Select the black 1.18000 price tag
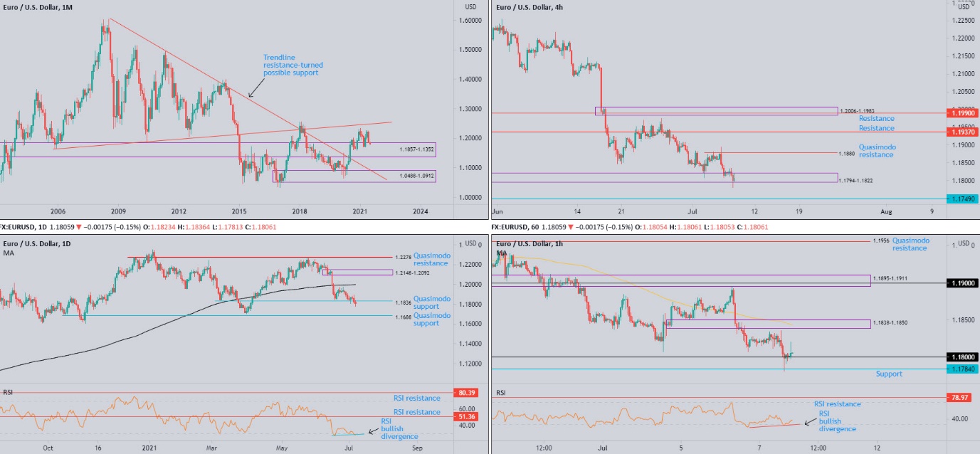The image size is (980, 454). [964, 357]
